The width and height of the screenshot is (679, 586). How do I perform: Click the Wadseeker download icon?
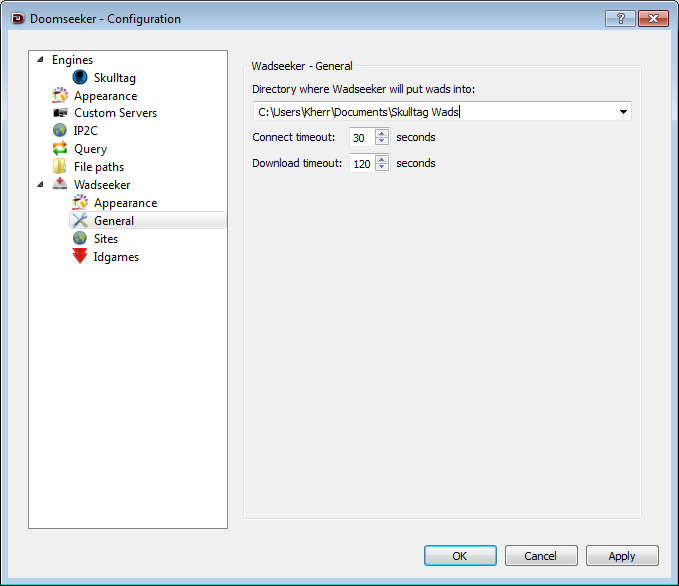tap(60, 185)
